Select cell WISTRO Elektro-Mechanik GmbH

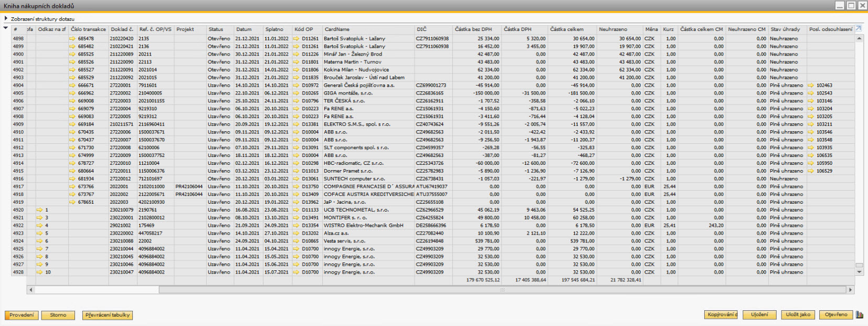[368, 226]
